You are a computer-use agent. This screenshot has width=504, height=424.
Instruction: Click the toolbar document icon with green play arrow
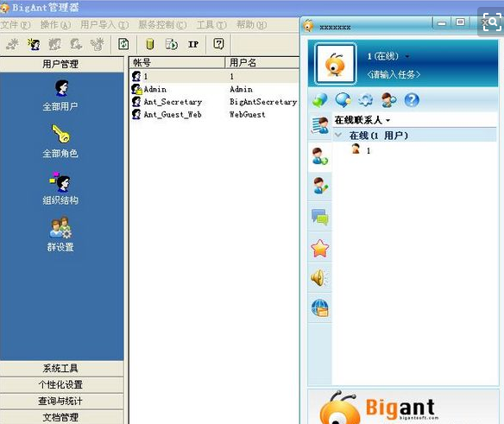[x=172, y=44]
